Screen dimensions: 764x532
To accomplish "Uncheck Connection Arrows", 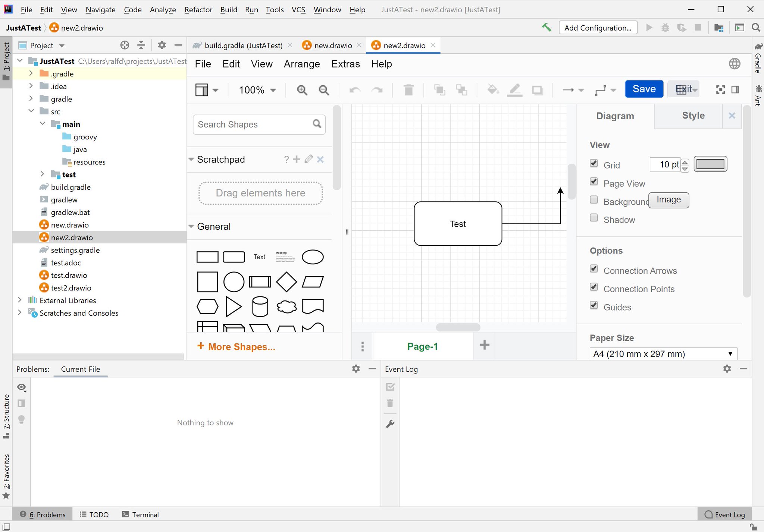I will pyautogui.click(x=594, y=268).
